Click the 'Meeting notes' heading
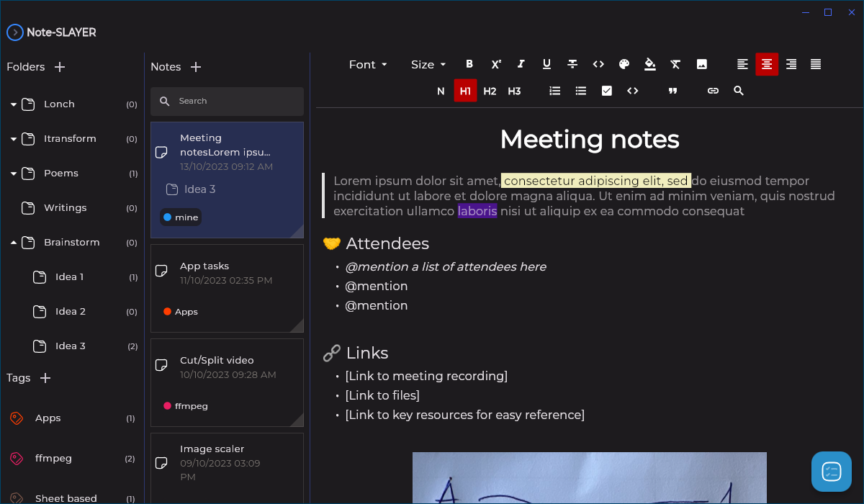 (590, 139)
